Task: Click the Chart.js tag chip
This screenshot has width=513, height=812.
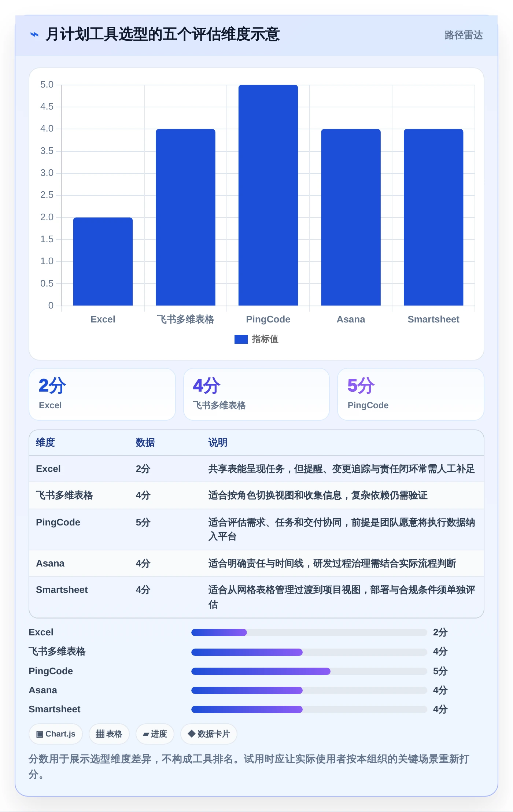Action: [x=56, y=734]
